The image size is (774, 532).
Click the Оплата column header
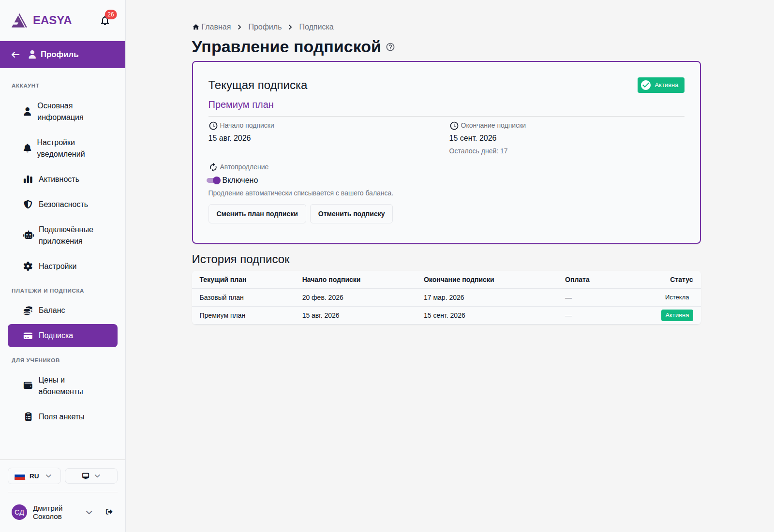(577, 280)
